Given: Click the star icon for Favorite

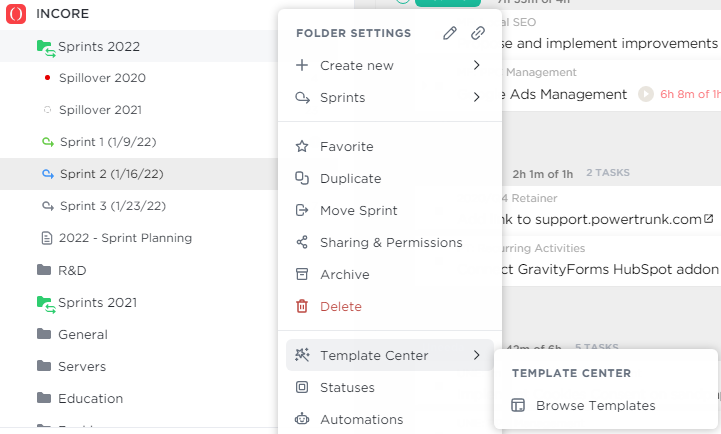Looking at the screenshot, I should pyautogui.click(x=302, y=146).
